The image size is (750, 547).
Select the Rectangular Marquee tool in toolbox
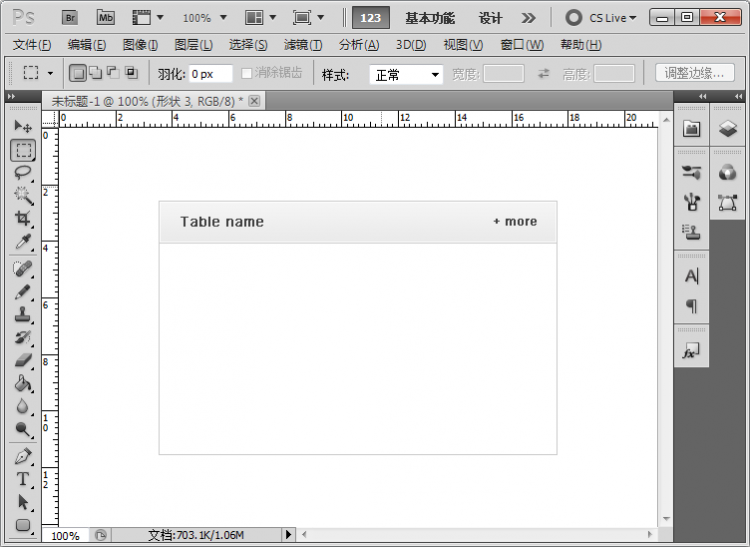coord(23,150)
